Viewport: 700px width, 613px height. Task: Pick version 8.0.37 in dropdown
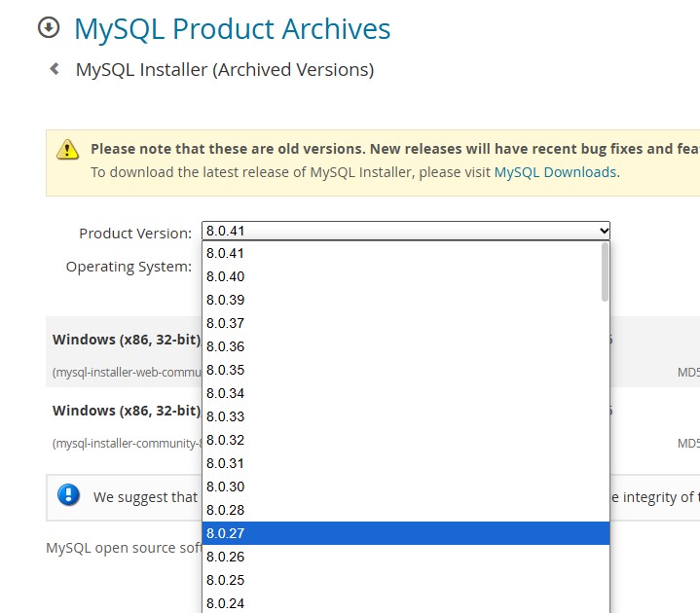coord(406,323)
